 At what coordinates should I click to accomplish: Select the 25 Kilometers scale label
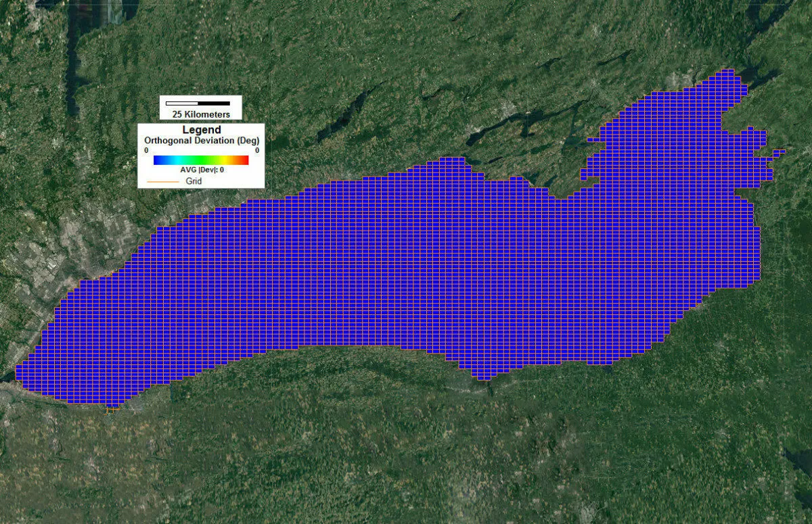(201, 114)
